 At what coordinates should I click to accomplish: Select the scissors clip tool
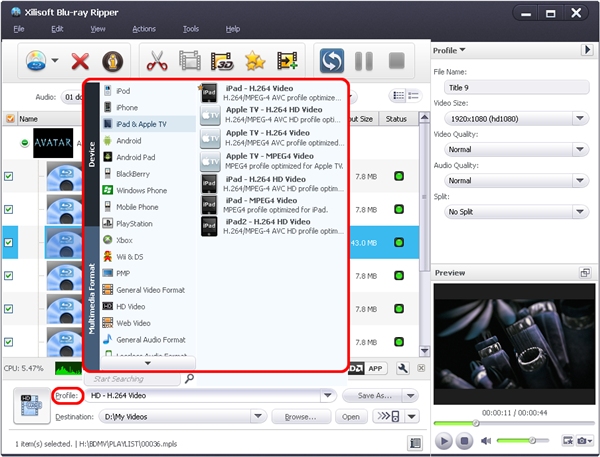pos(157,61)
